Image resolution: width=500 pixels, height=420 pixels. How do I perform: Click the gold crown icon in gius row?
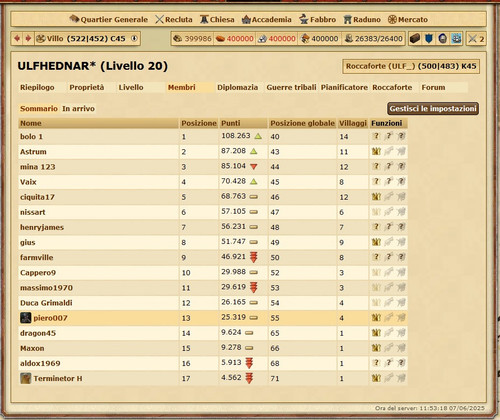[x=376, y=242]
